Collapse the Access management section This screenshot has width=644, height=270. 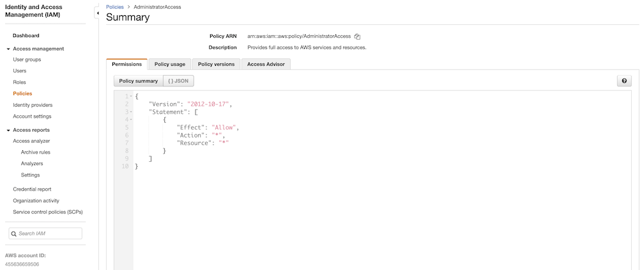pos(8,49)
